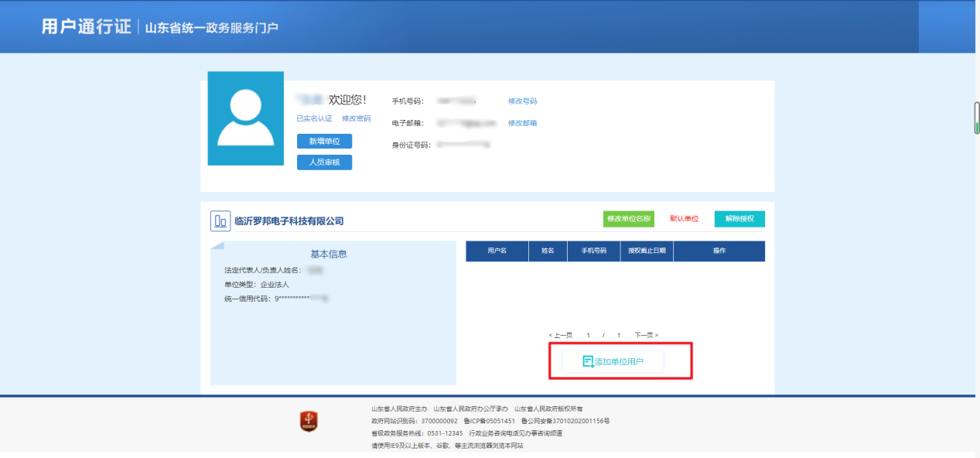Click the vertical scrollbar thumb on right edge
The height and width of the screenshot is (458, 980).
point(976,118)
